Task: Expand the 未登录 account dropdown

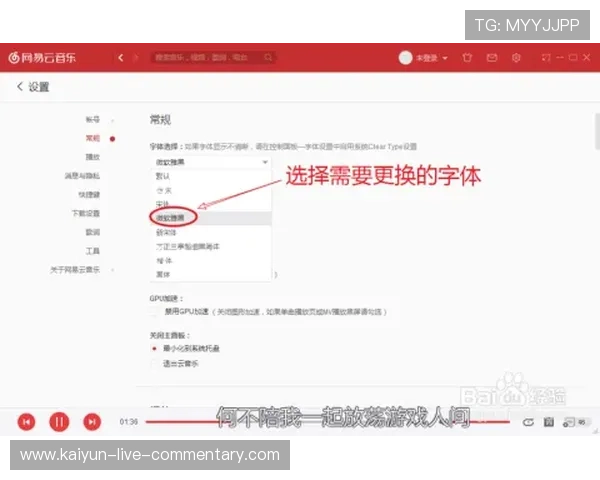Action: click(432, 58)
